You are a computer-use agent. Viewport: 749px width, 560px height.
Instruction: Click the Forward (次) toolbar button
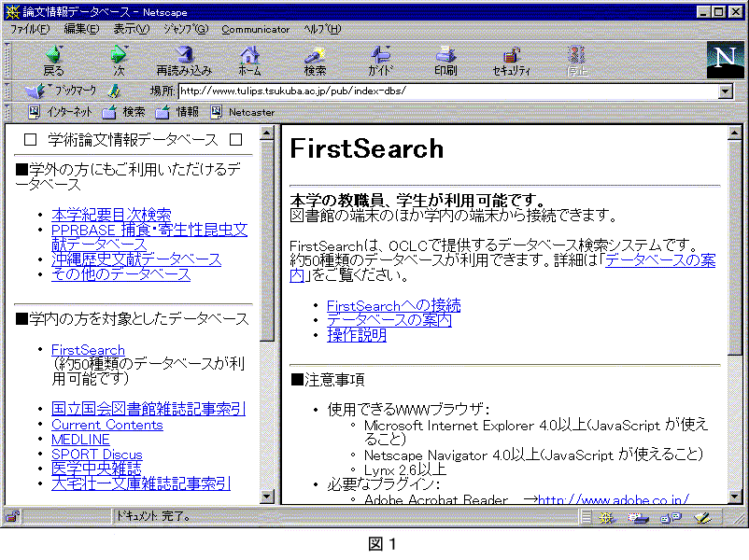(x=119, y=61)
